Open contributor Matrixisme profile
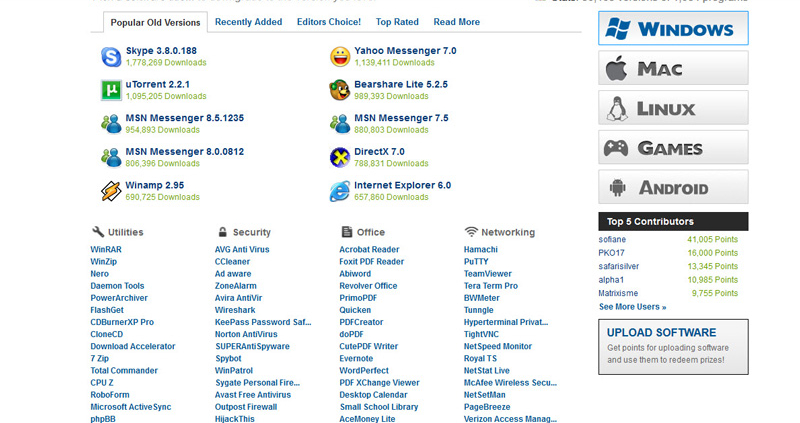The width and height of the screenshot is (800, 423). pyautogui.click(x=618, y=293)
